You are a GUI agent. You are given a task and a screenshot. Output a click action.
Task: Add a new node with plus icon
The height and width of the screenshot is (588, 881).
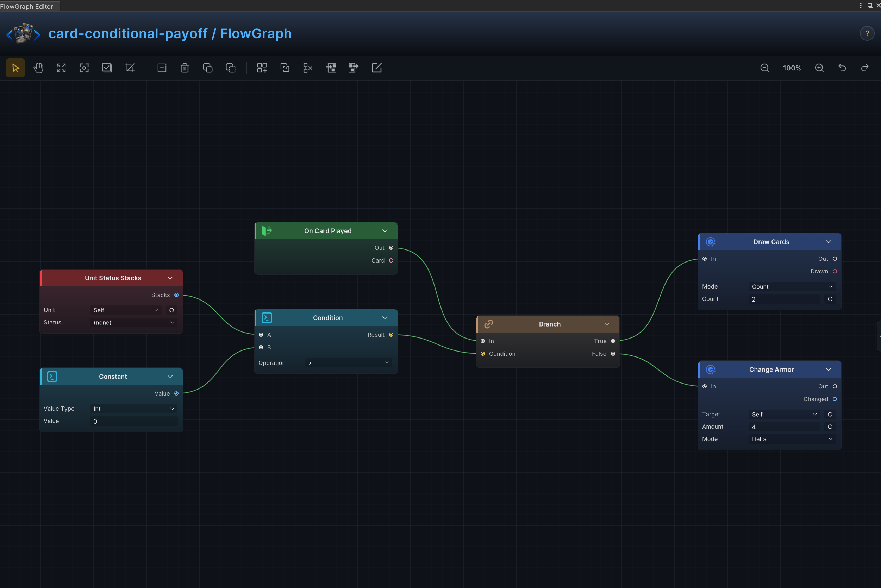(x=162, y=68)
